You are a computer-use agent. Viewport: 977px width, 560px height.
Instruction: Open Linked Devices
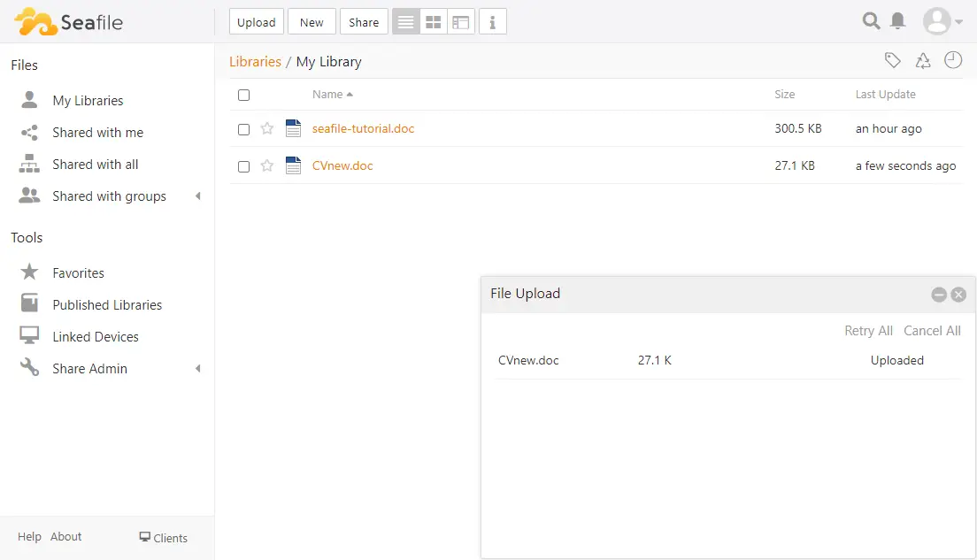[x=96, y=336]
